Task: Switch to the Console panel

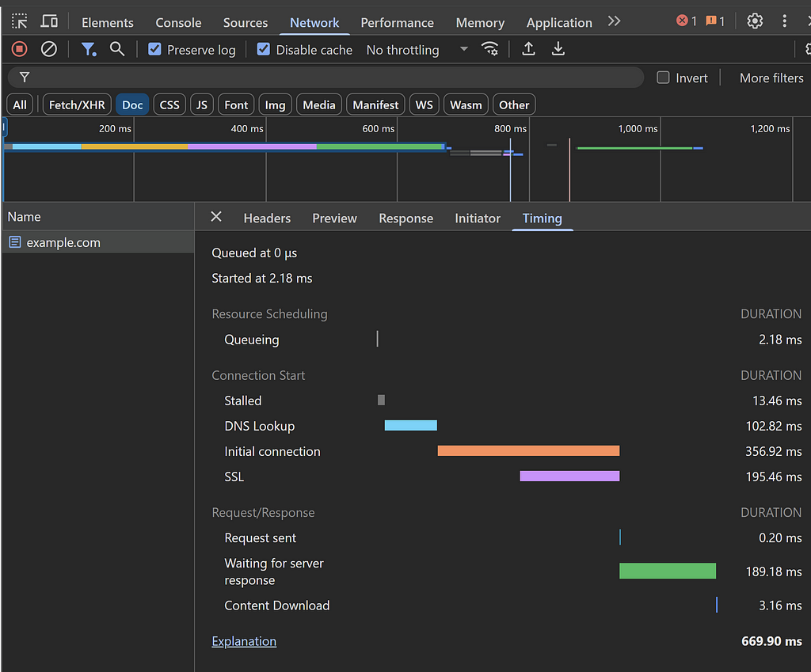Action: (x=178, y=23)
